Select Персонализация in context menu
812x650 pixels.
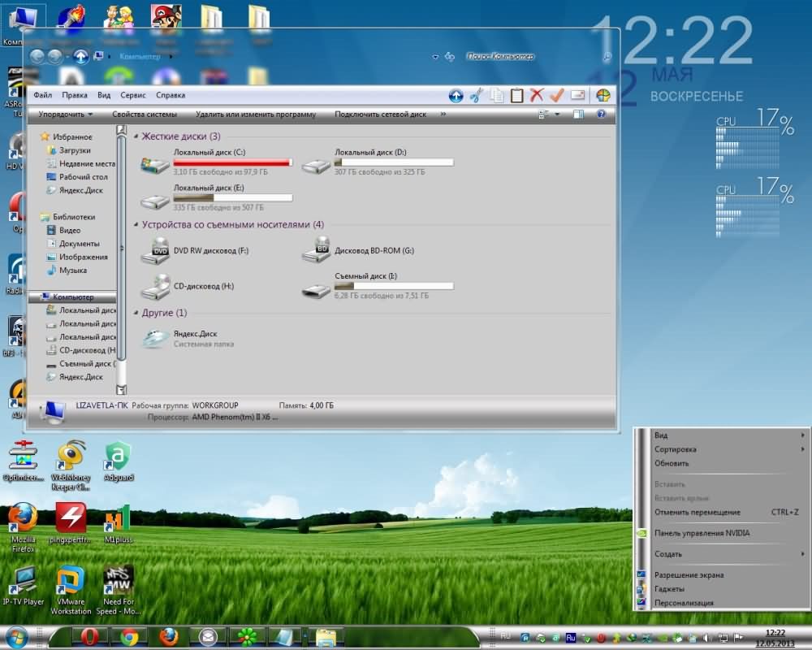point(684,603)
